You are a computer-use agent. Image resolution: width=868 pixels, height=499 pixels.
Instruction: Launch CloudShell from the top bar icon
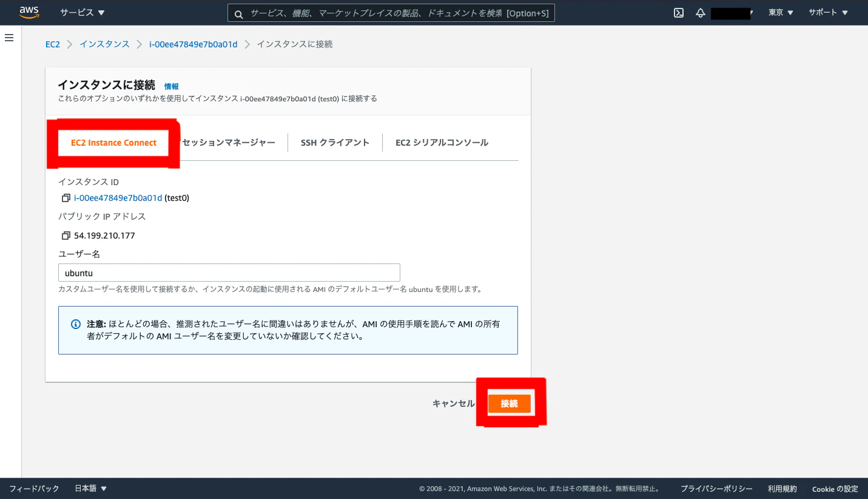679,13
